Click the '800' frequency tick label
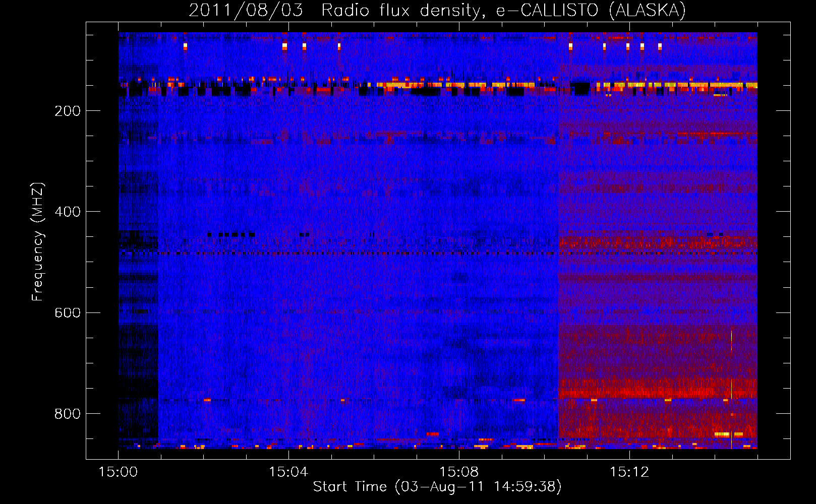The height and width of the screenshot is (504, 816). pos(68,414)
